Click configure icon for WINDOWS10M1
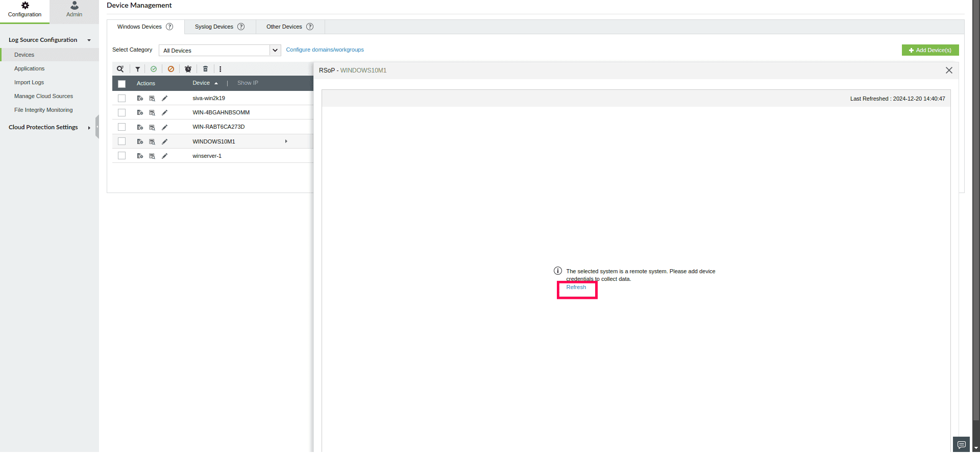Screen dimensions: 980x453 coord(140,141)
